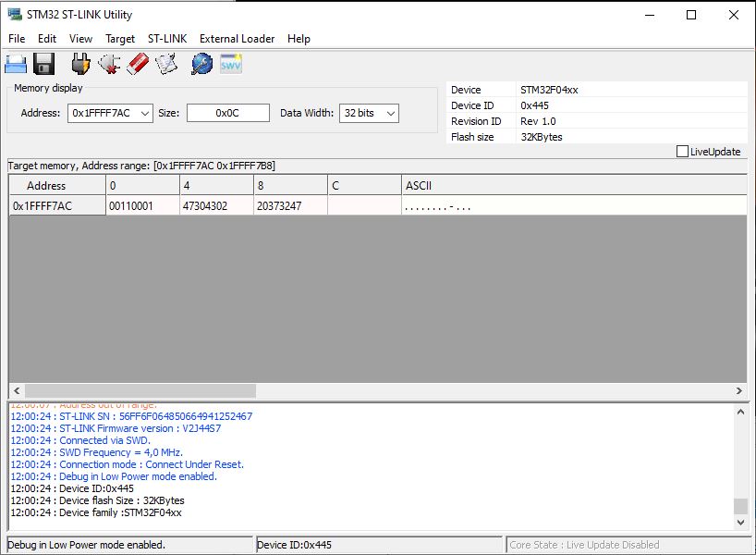
Task: Maximize the ST-LINK Utility window
Action: [691, 15]
